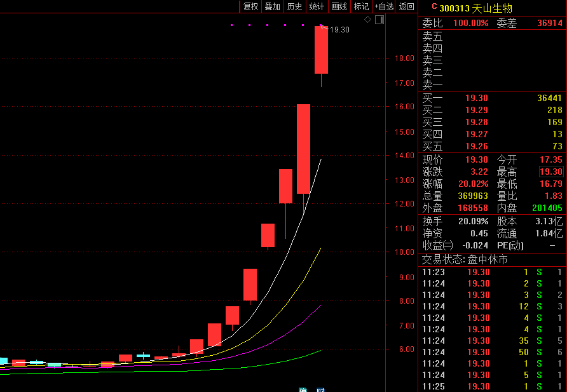Click the 今开 value 17.35

tap(550, 159)
